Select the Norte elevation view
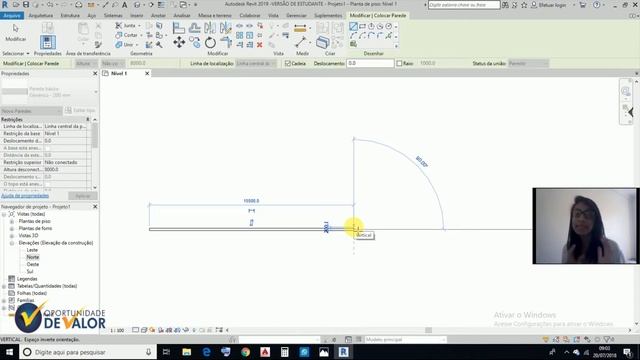640x360 pixels. coord(33,257)
